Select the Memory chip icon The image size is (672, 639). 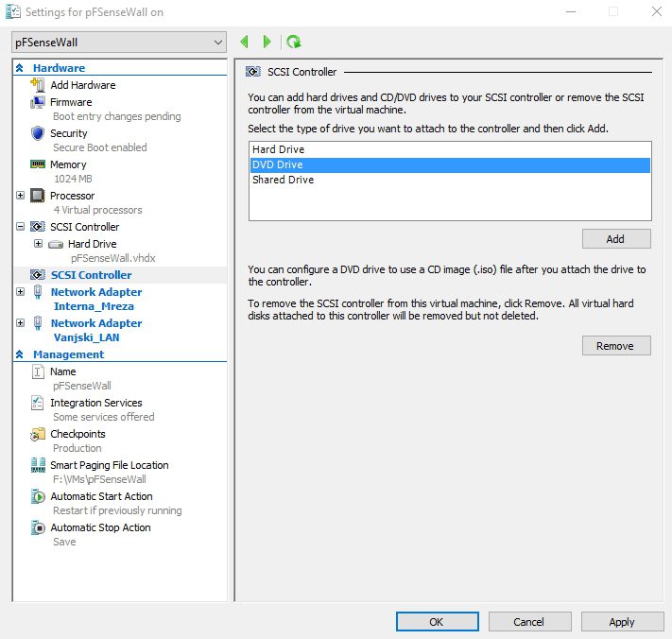[39, 164]
